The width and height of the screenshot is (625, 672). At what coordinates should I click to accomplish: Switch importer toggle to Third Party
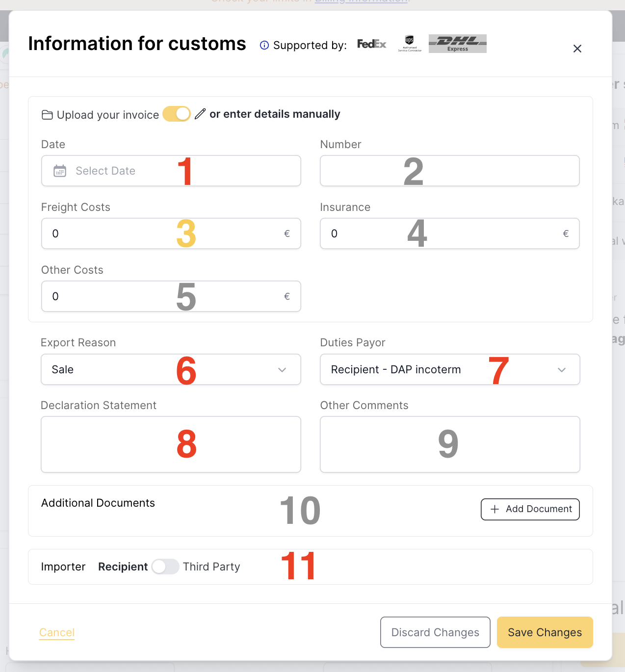[165, 567]
